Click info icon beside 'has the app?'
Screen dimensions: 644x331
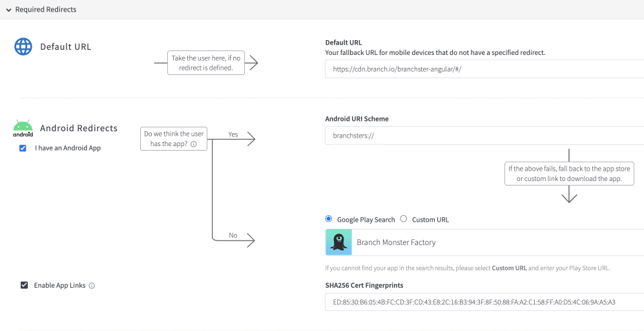(x=194, y=144)
